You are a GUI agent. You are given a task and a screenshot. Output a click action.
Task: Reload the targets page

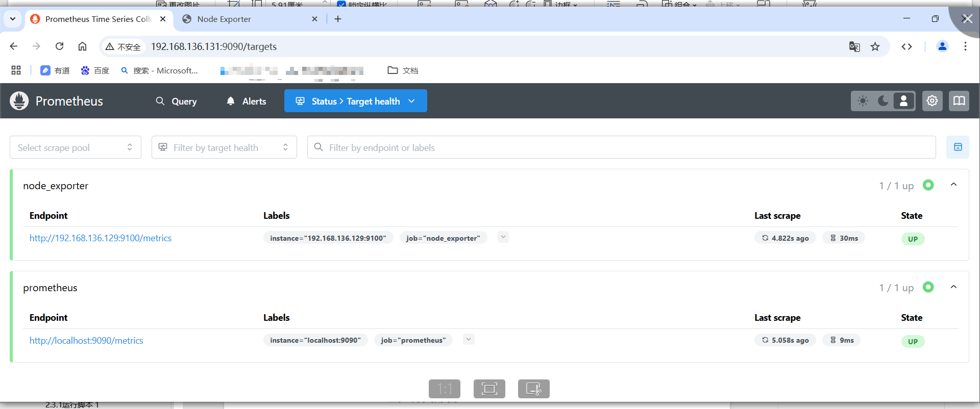59,46
